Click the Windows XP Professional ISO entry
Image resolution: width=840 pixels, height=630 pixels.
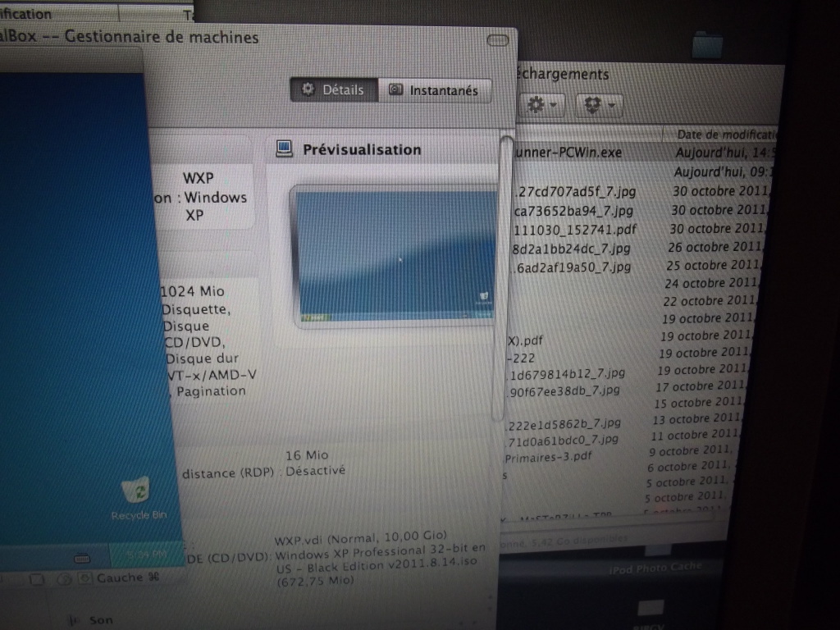(381, 566)
